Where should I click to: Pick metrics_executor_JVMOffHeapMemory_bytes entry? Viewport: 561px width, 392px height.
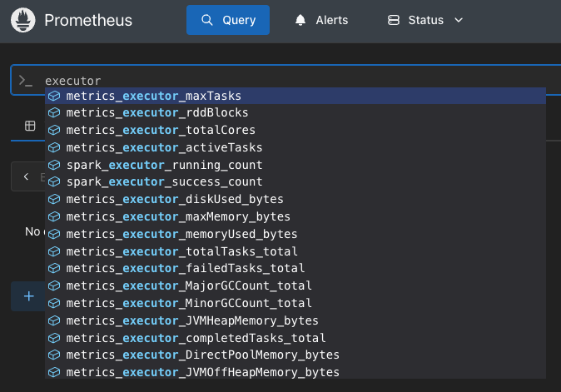coord(295,372)
